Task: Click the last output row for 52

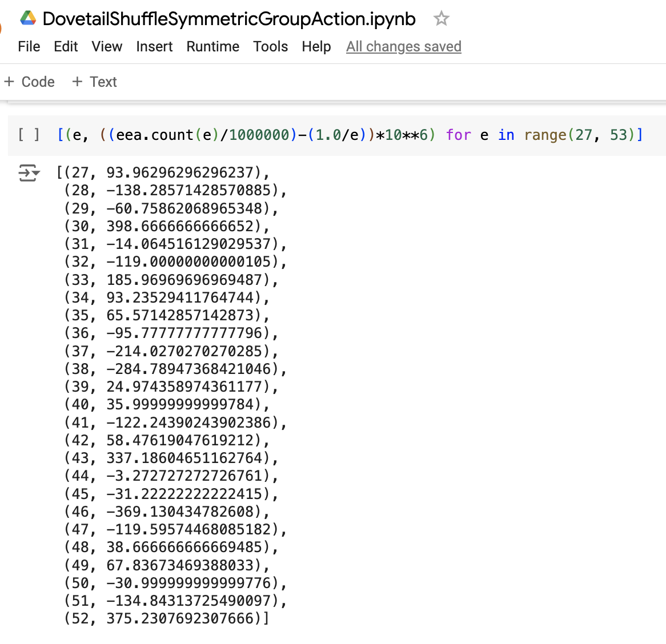Action: [166, 618]
